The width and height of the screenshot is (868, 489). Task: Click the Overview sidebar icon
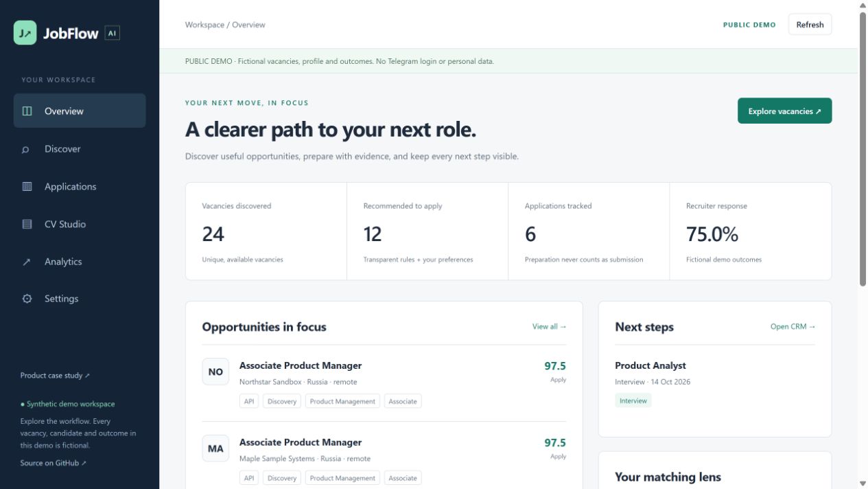[x=27, y=111]
